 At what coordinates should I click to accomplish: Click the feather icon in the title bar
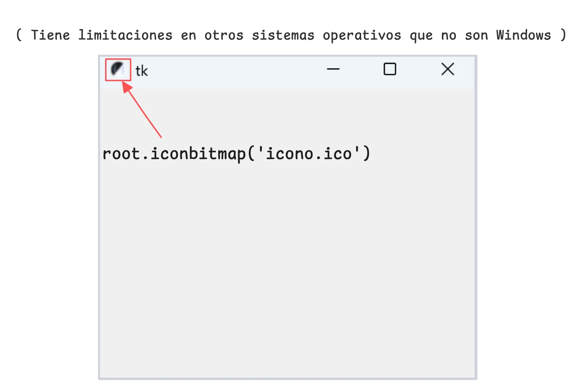coord(117,69)
